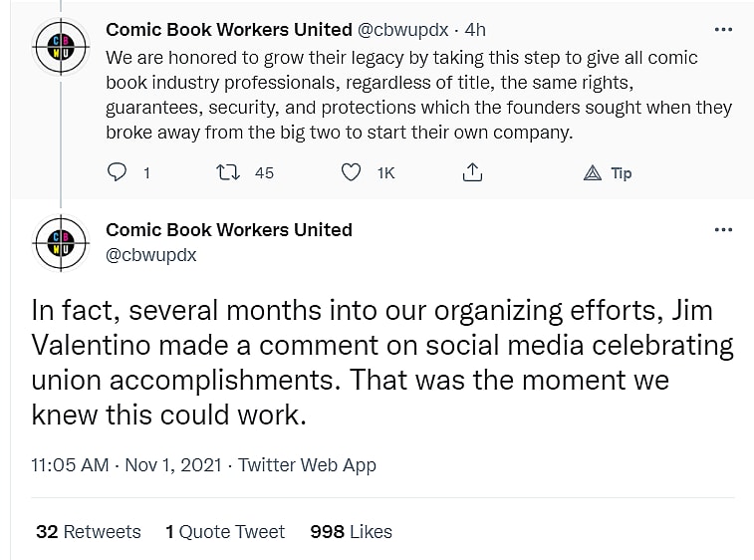Open the three-dot menu on the first tweet
754x560 pixels.
pyautogui.click(x=724, y=30)
